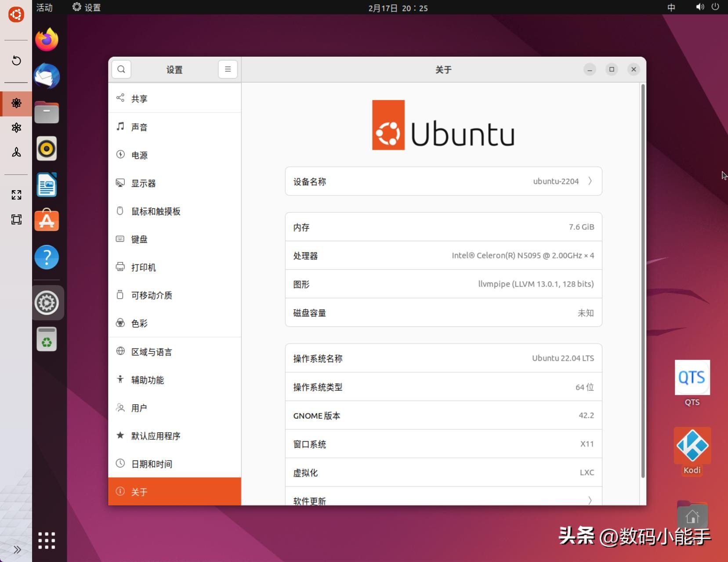Click the vertical scrollbar of About panel
This screenshot has height=562, width=728.
643,281
